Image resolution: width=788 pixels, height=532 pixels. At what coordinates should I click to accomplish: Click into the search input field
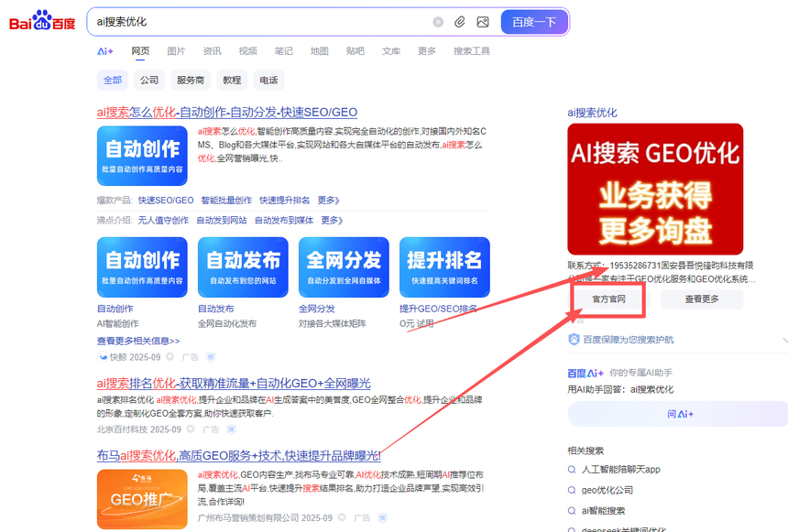[x=257, y=22]
